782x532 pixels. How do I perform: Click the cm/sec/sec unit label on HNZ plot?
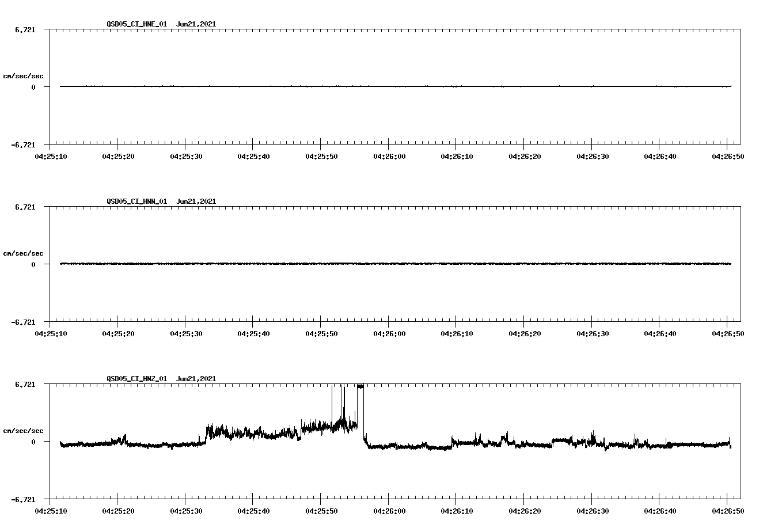click(24, 431)
